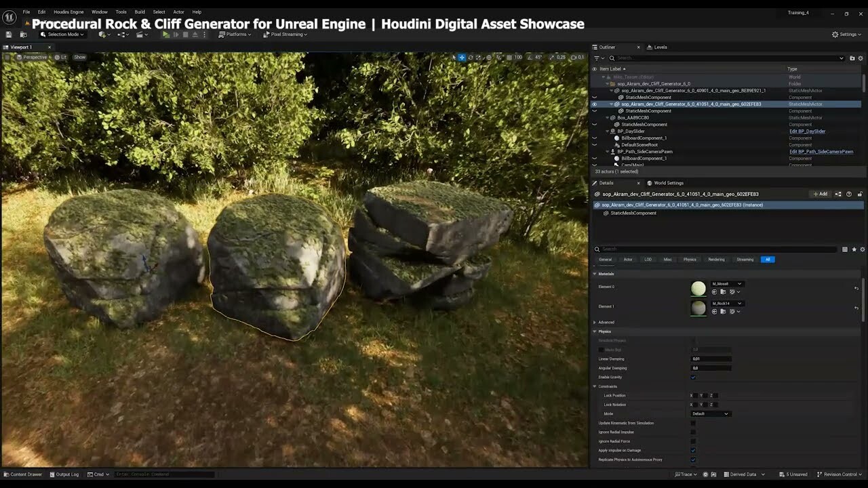Uncheck Enable Gravity

coord(693,377)
